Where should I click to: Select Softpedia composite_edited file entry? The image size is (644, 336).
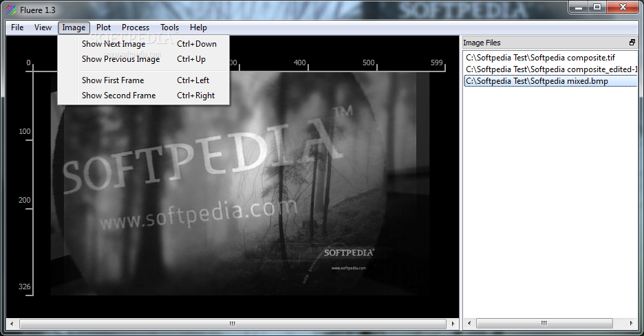pos(550,69)
